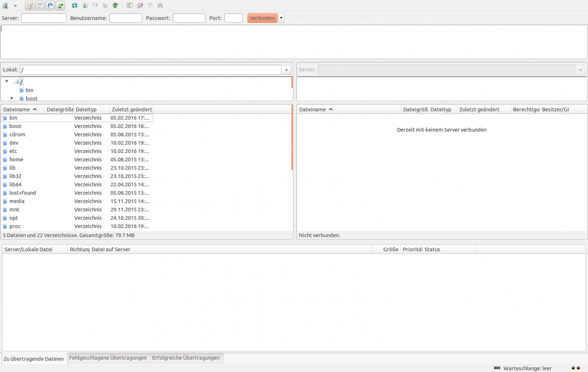This screenshot has height=372, width=588.
Task: Click the magnifier directory comparison icon
Action: coord(140,6)
